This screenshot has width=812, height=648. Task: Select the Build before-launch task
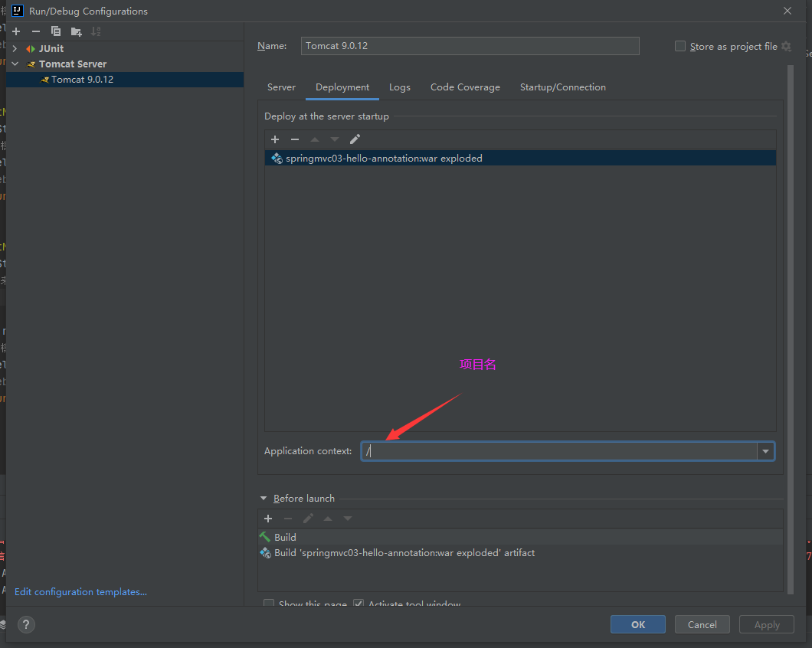pyautogui.click(x=520, y=537)
